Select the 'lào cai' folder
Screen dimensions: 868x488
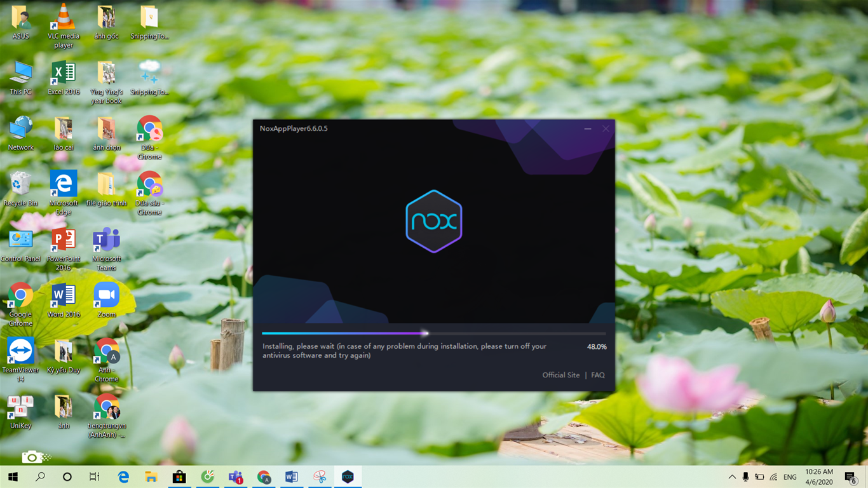pos(64,134)
